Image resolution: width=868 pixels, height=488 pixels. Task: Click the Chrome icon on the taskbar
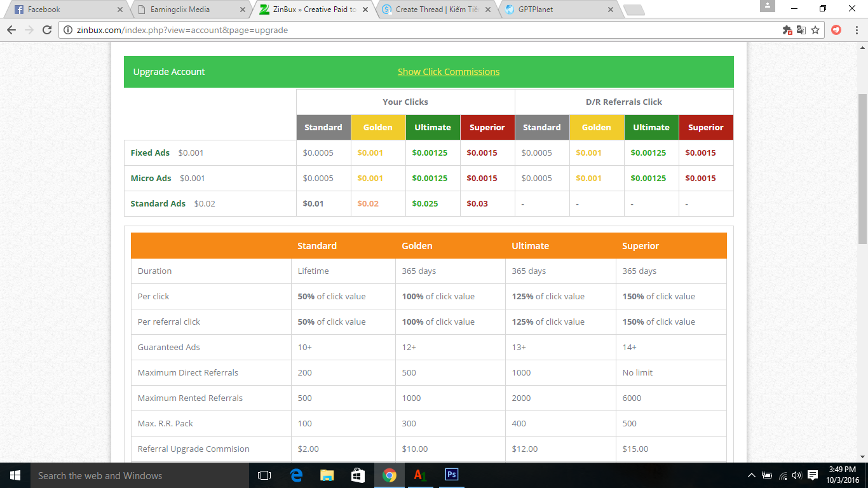click(x=390, y=475)
